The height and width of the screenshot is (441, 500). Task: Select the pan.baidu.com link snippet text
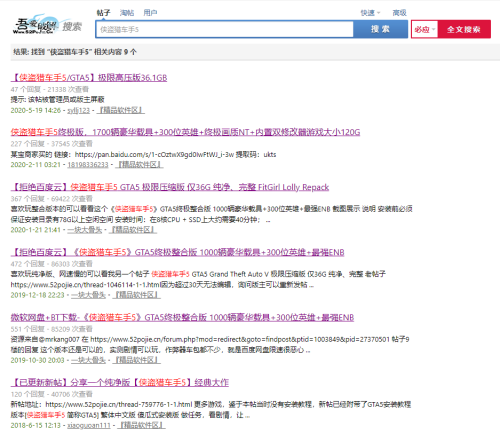coord(143,154)
